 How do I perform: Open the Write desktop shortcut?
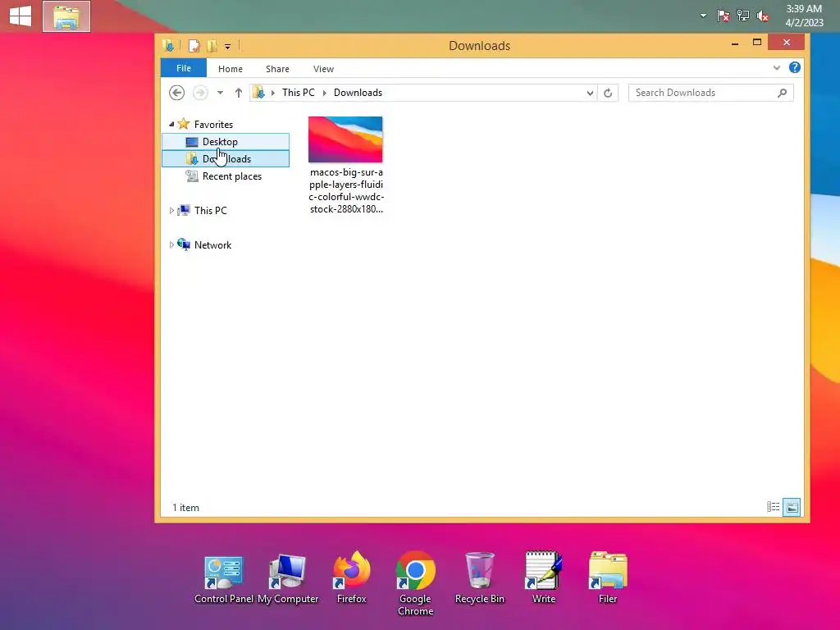(544, 578)
